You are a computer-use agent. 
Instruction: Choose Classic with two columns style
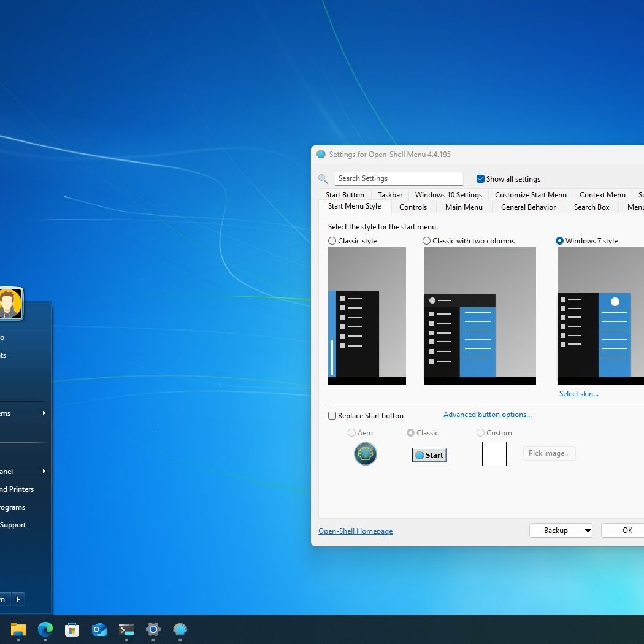click(x=427, y=241)
